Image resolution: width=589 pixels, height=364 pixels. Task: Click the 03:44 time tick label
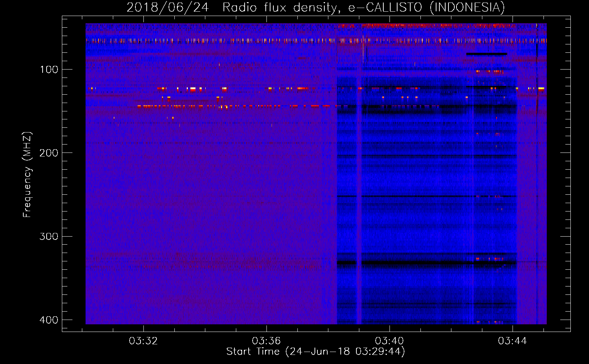[x=513, y=341]
